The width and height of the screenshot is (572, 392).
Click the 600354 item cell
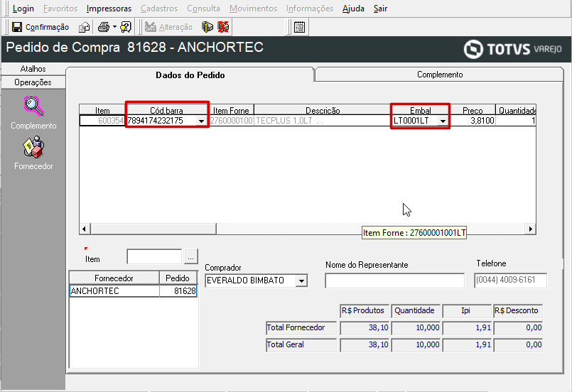103,121
